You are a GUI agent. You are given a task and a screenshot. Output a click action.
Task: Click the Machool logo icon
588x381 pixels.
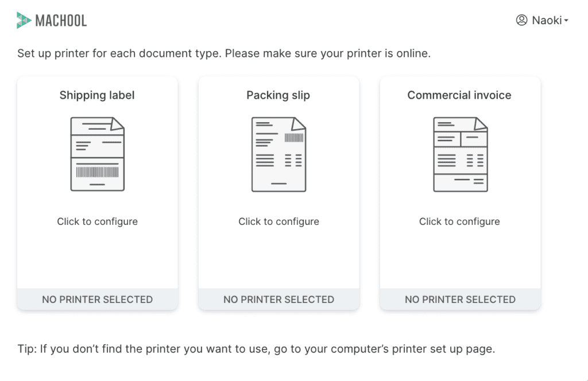point(23,20)
